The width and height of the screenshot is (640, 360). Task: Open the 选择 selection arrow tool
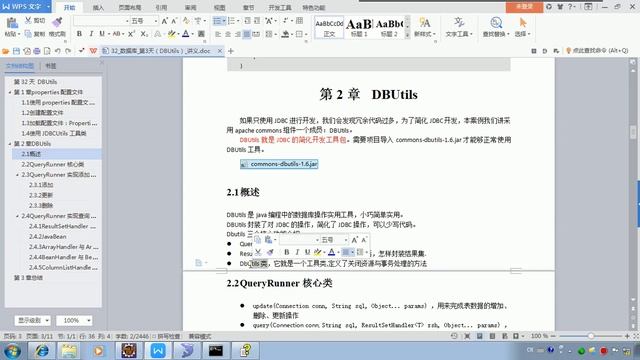coord(522,28)
